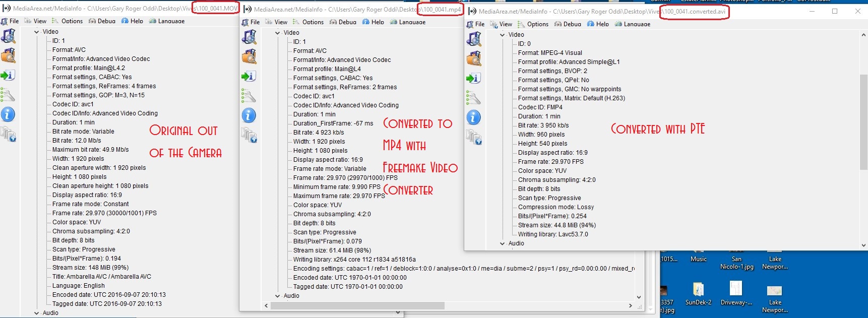Open Help menu in converted.avi window
Screen dimensions: 868x318
[x=597, y=24]
